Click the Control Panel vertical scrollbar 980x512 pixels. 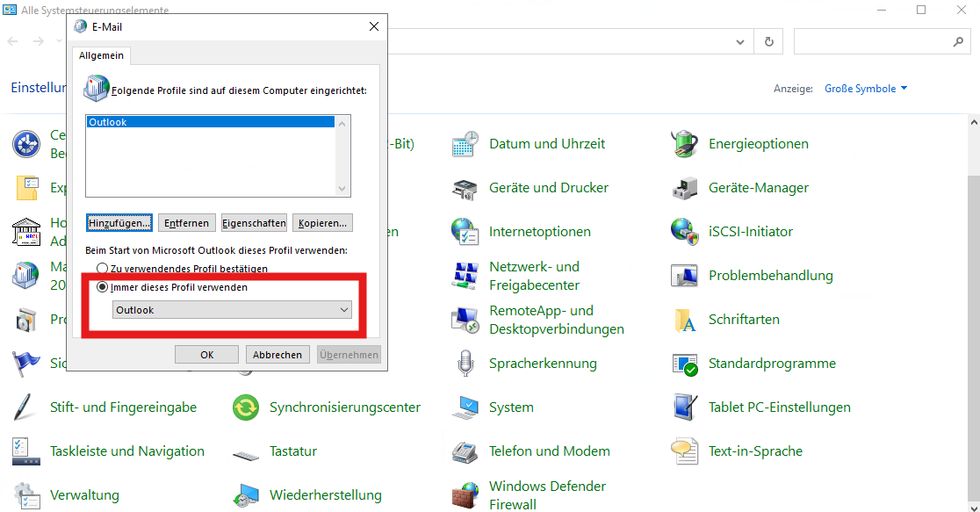(x=974, y=313)
